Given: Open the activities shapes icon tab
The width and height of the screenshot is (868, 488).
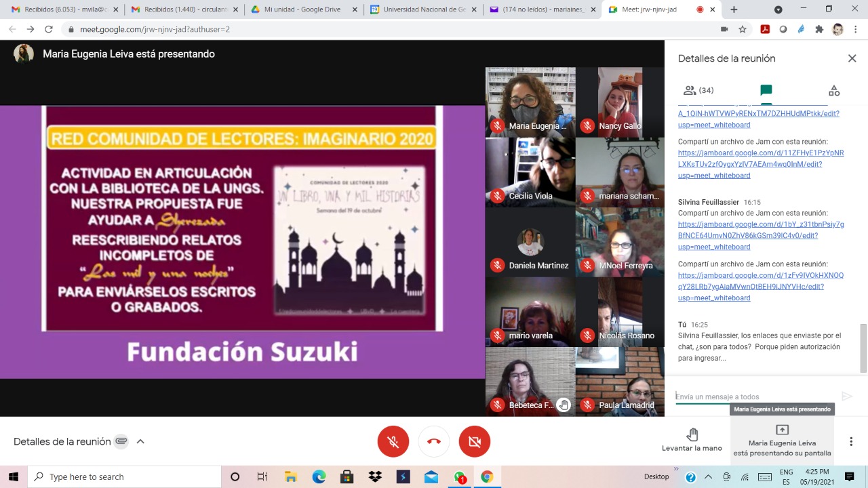Looking at the screenshot, I should pos(833,90).
